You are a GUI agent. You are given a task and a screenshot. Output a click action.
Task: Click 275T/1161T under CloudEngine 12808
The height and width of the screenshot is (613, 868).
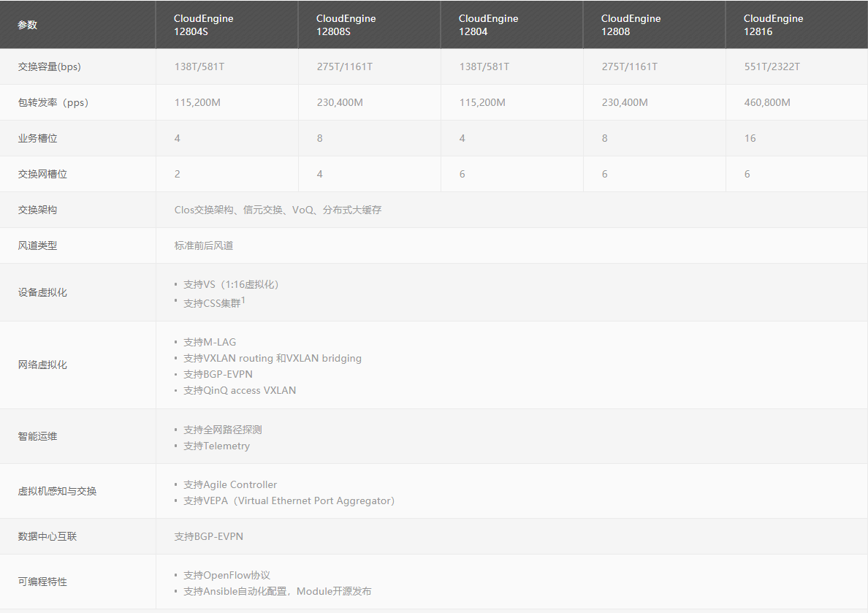click(x=629, y=66)
